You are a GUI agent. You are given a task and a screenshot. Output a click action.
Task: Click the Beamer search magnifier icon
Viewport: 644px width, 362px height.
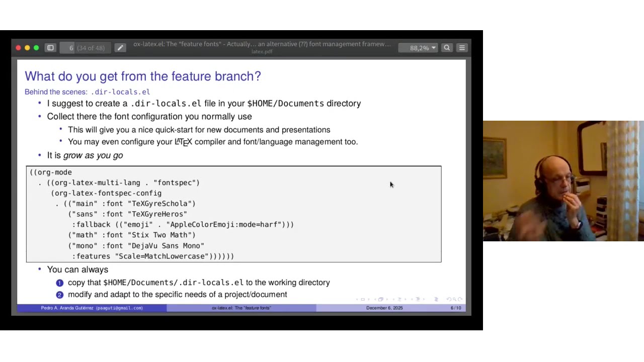pos(454,299)
